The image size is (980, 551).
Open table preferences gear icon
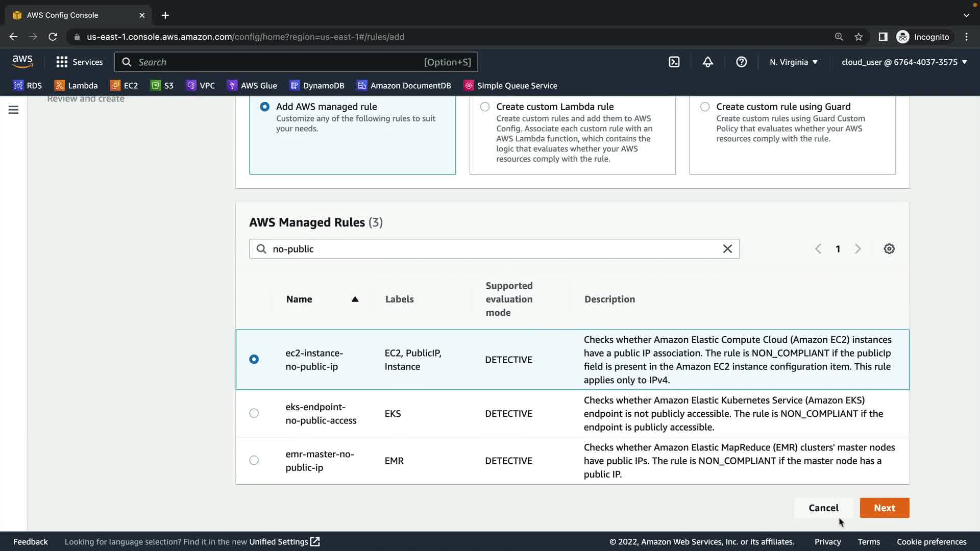coord(889,249)
